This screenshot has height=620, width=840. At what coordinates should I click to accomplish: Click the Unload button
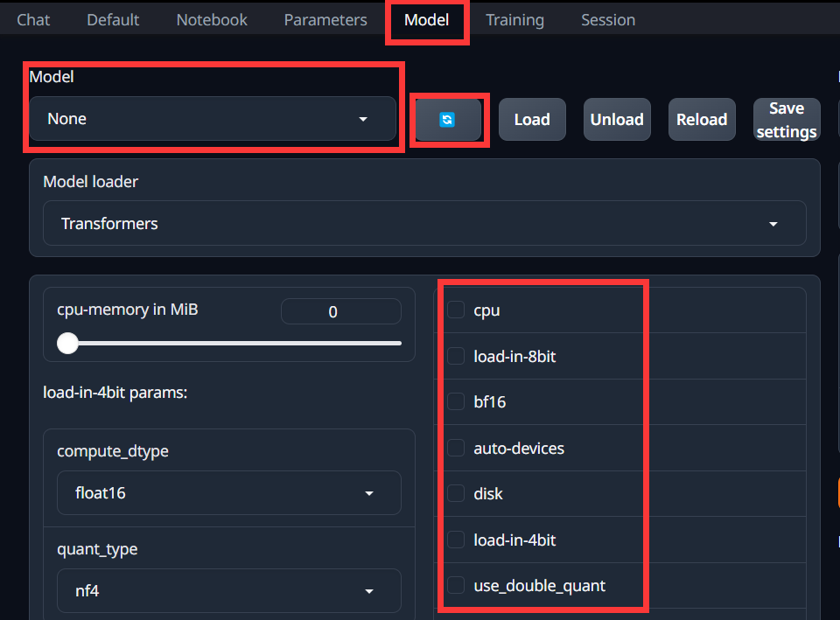coord(617,120)
